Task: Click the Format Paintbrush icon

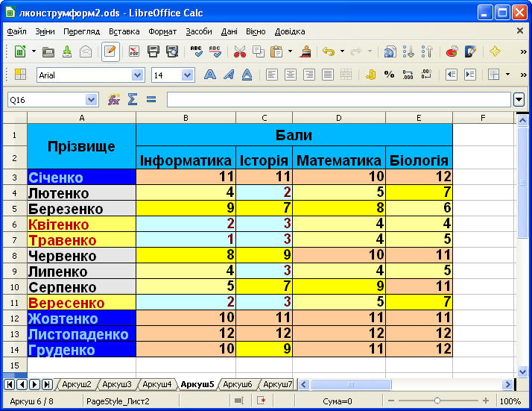Action: [x=305, y=51]
